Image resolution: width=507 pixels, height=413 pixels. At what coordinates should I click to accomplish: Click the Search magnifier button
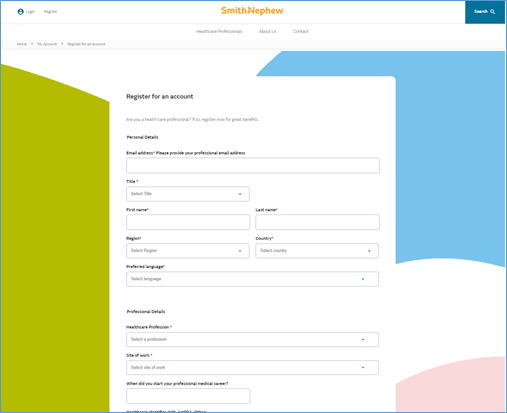[x=485, y=12]
